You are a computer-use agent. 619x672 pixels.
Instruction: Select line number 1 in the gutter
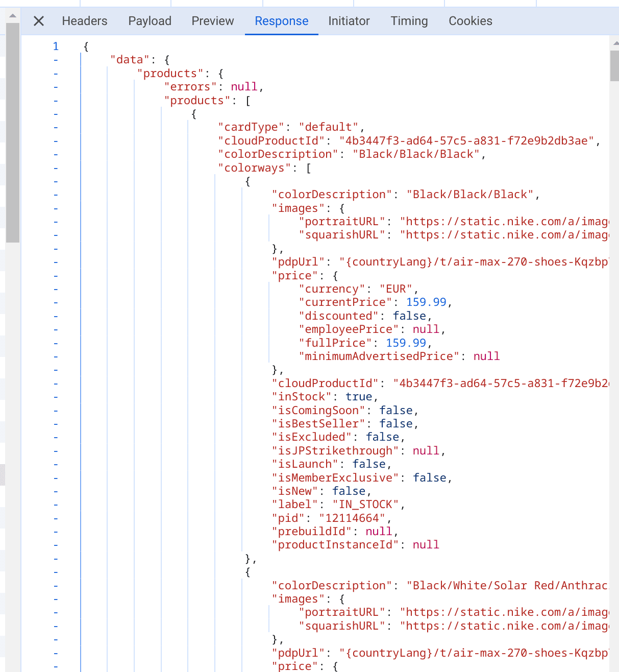55,46
